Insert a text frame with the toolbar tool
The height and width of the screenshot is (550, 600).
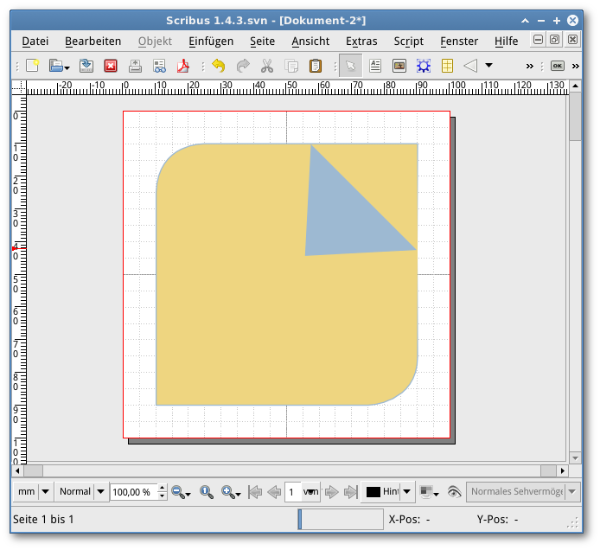pos(375,66)
